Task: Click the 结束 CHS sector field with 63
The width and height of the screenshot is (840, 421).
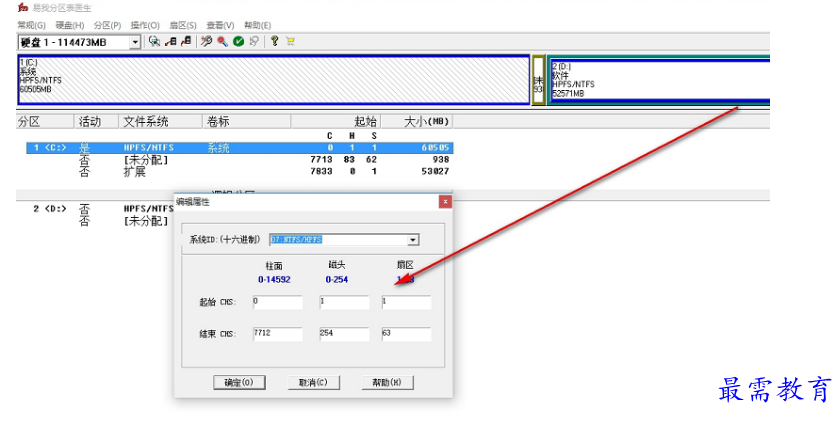Action: tap(406, 334)
